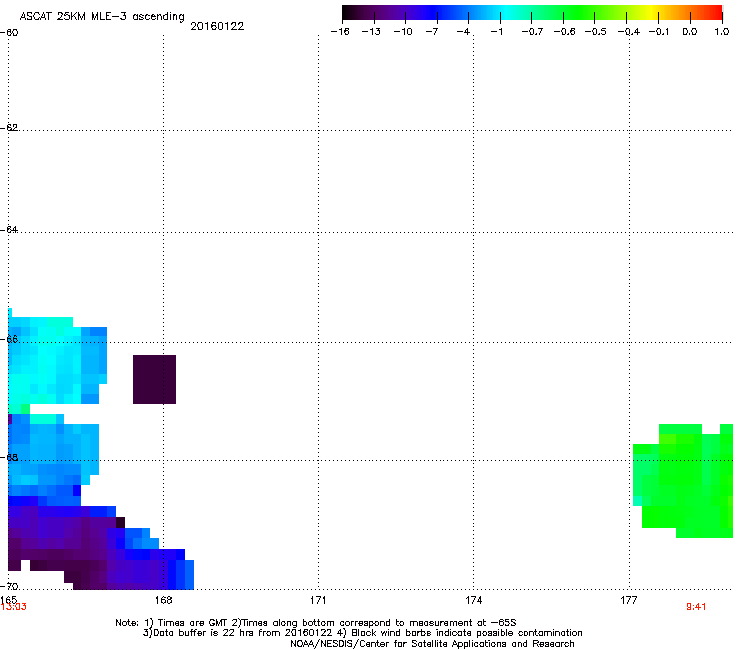Click the cyan data patch at -66 latitude
This screenshot has width=740, height=650.
point(57,361)
